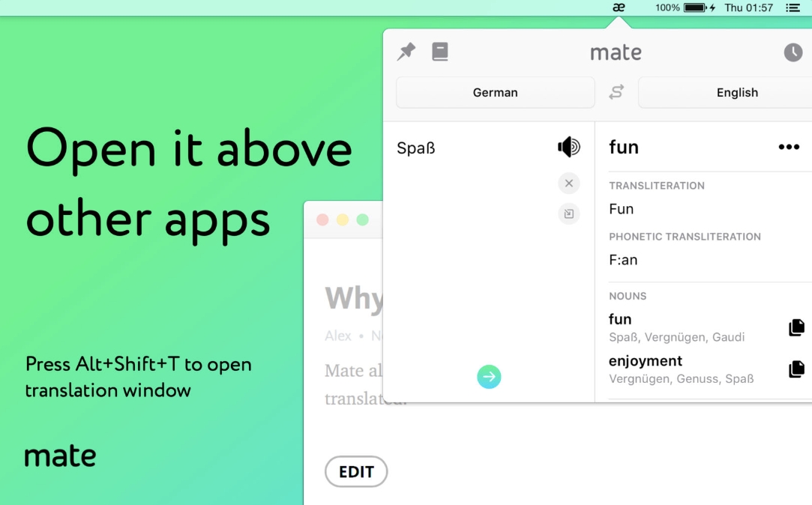Open translation history clock icon
The width and height of the screenshot is (812, 505).
[793, 52]
